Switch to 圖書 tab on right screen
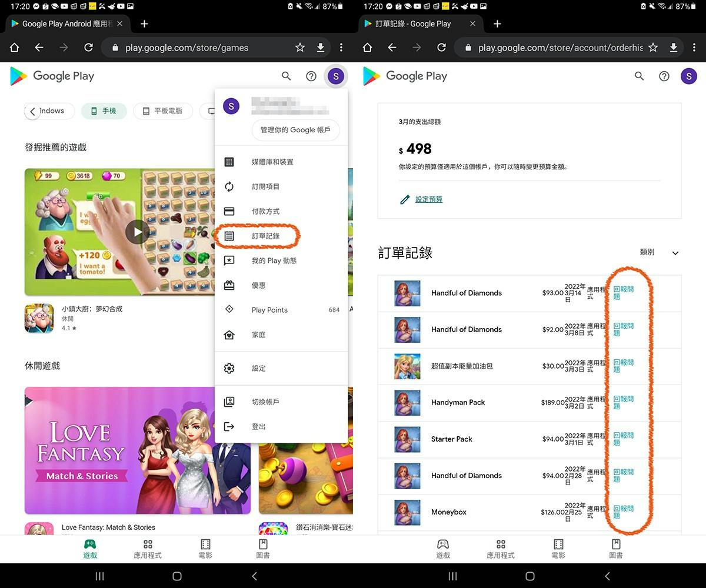Image resolution: width=706 pixels, height=588 pixels. coord(616,549)
